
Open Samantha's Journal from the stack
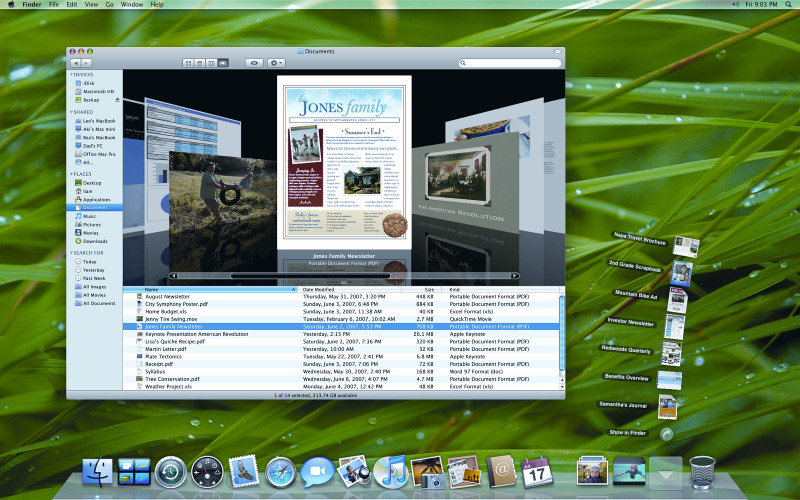click(667, 407)
